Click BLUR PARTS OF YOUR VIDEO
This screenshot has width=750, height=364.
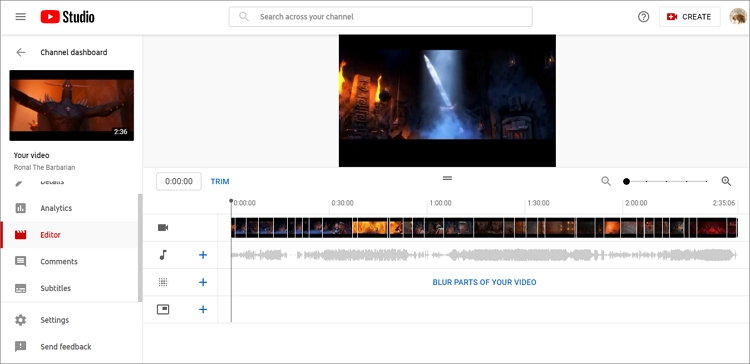point(485,282)
